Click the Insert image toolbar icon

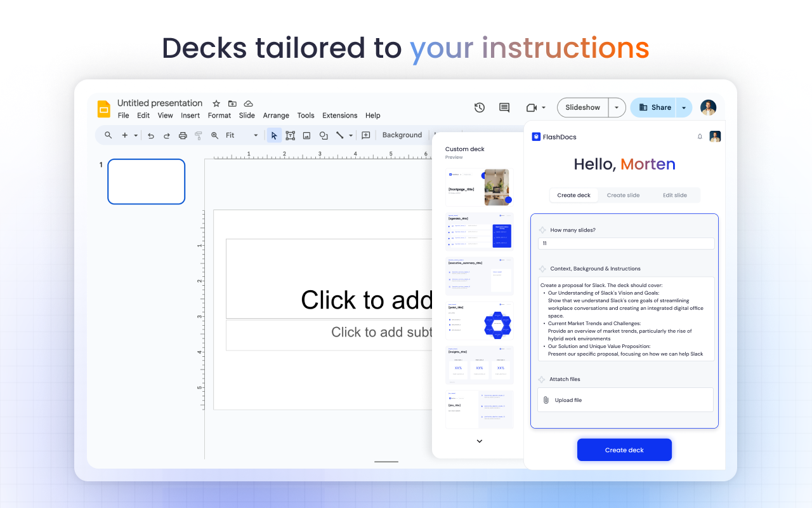306,135
